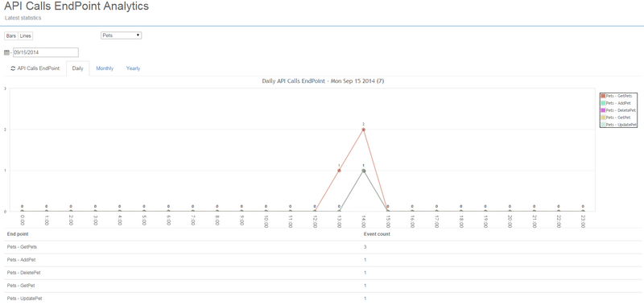Click the purple DeletePet legend color swatch

[603, 110]
